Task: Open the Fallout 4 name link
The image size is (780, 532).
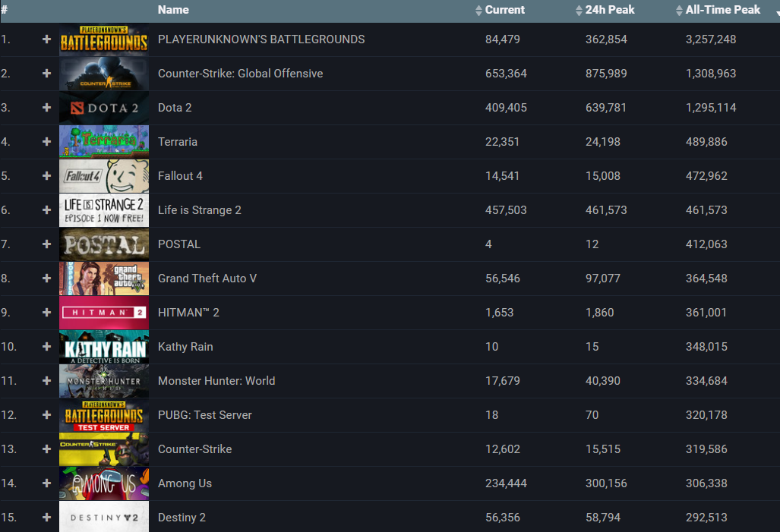Action: pyautogui.click(x=180, y=176)
